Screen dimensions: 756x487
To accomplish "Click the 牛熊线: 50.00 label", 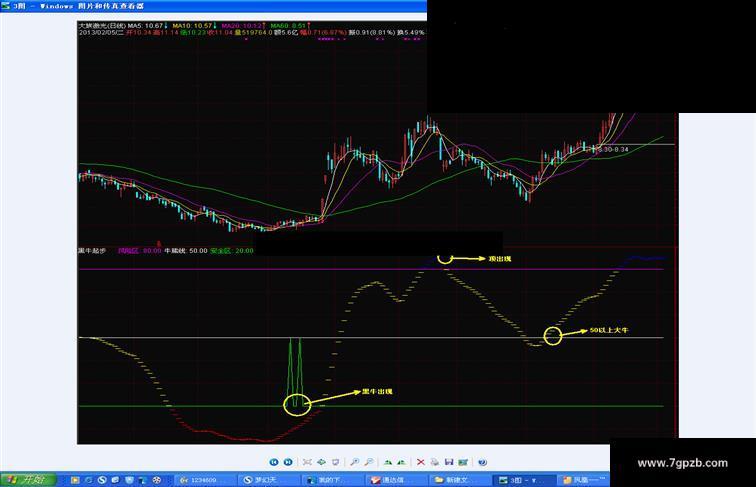I will pos(186,251).
